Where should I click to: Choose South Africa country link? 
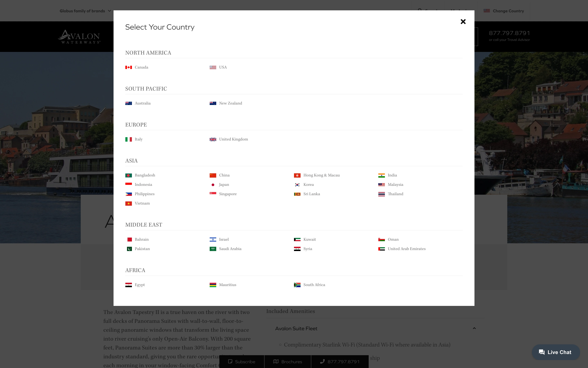click(x=309, y=285)
